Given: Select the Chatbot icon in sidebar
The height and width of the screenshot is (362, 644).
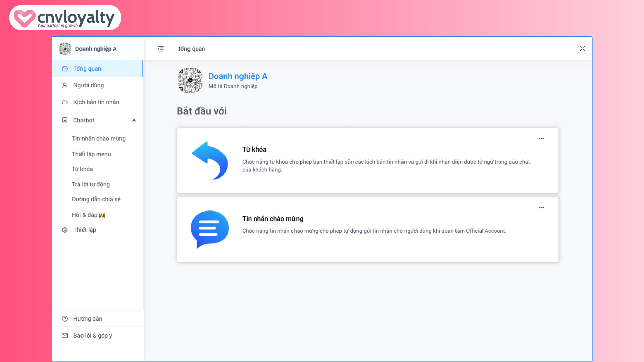Looking at the screenshot, I should point(65,120).
